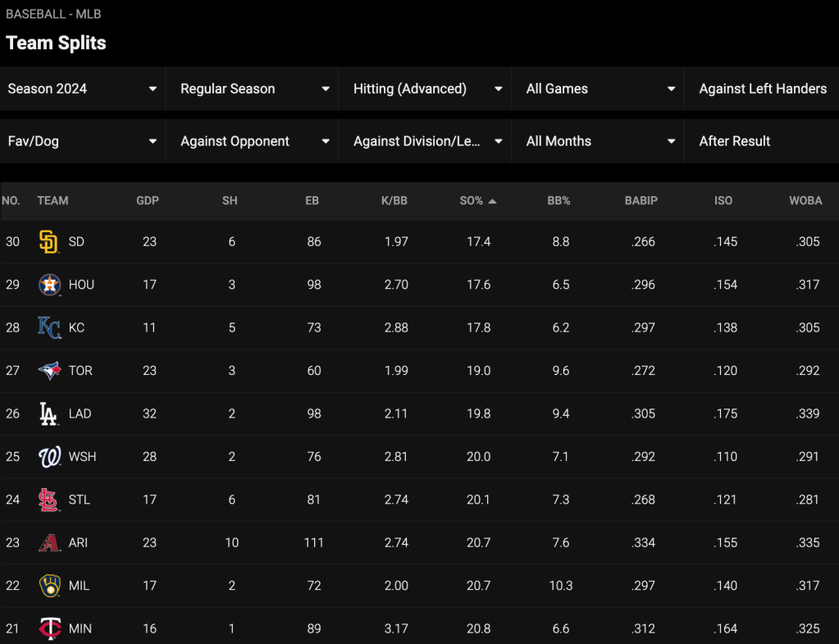Screen dimensions: 839x644
Task: Open the All Months dropdown
Action: coord(597,141)
